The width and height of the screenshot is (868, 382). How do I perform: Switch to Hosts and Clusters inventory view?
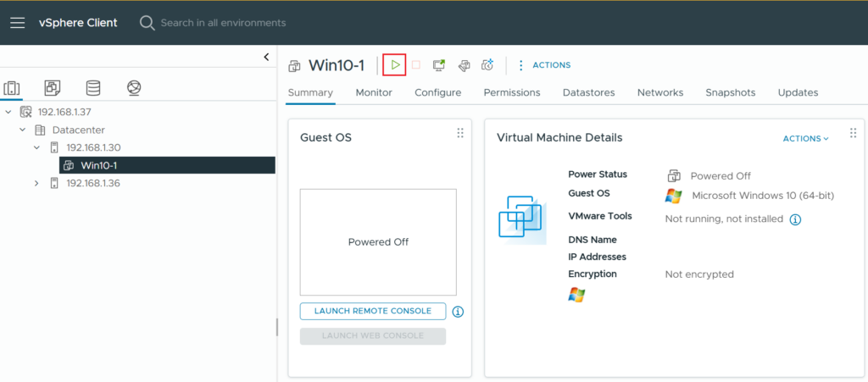click(12, 87)
